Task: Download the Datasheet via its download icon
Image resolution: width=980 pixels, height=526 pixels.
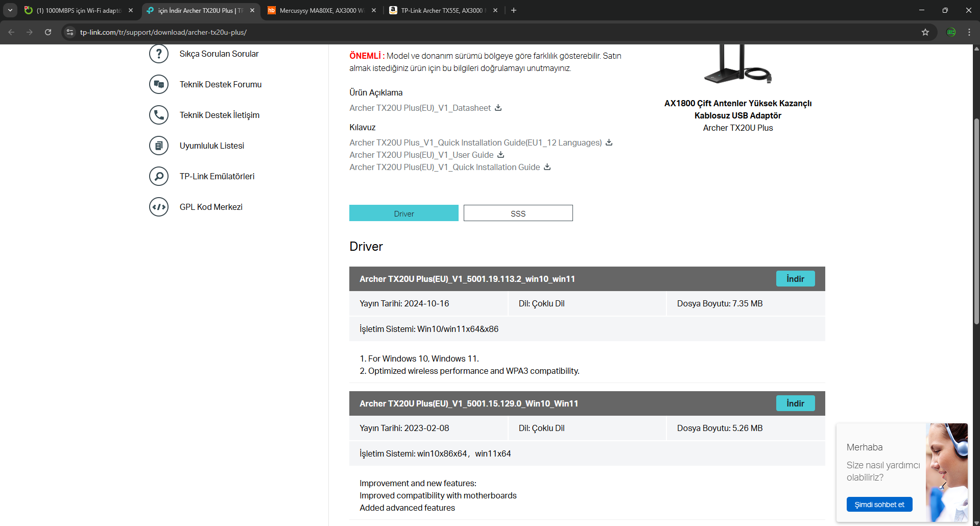Action: pos(498,108)
